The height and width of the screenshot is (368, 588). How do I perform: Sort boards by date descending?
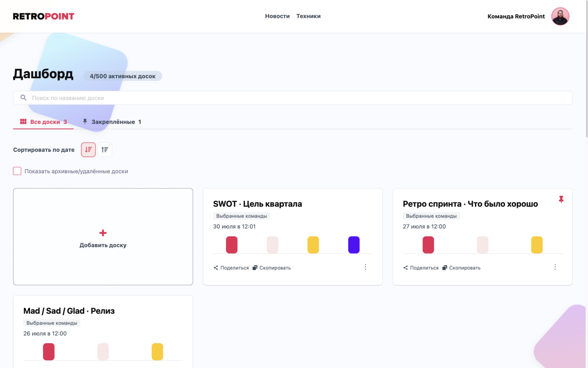click(x=88, y=150)
